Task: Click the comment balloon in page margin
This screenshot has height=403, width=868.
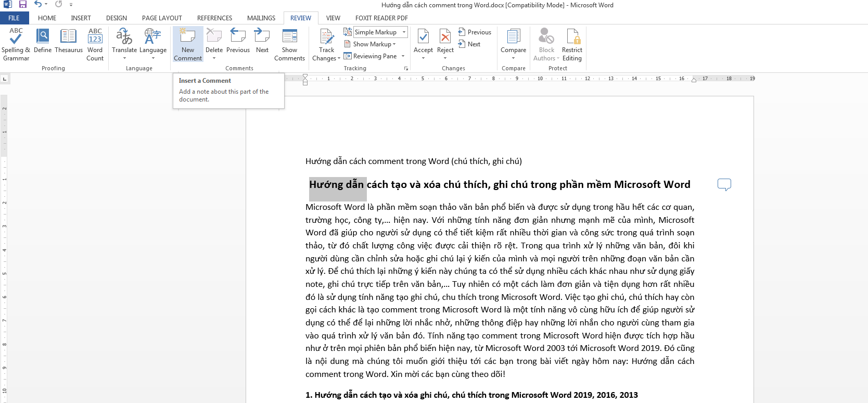Action: point(724,184)
